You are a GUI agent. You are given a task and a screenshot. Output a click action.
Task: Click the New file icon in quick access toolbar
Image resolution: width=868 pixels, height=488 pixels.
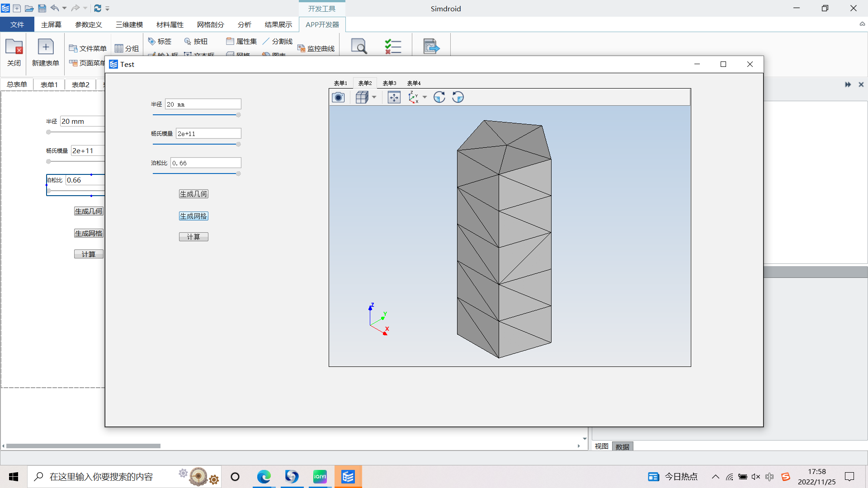(x=17, y=8)
